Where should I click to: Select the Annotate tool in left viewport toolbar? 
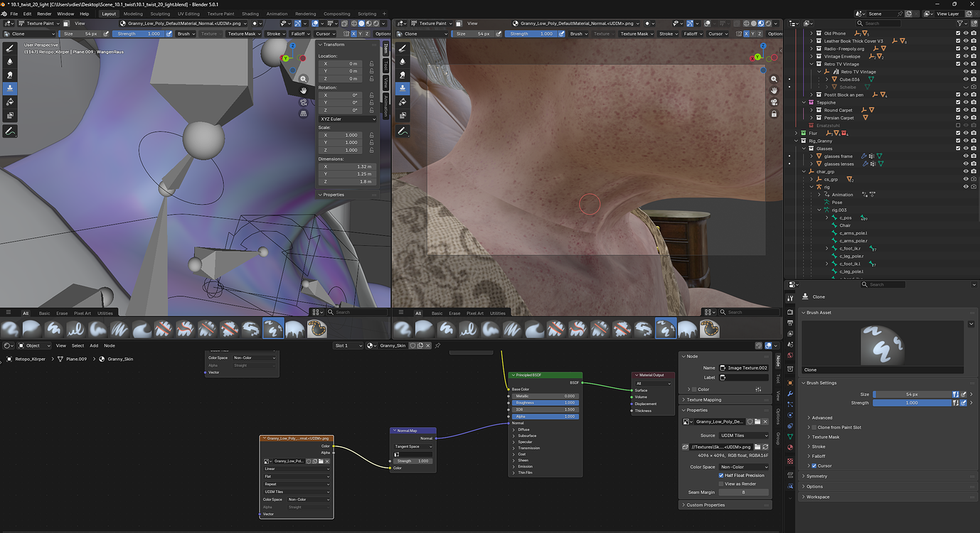(x=10, y=131)
